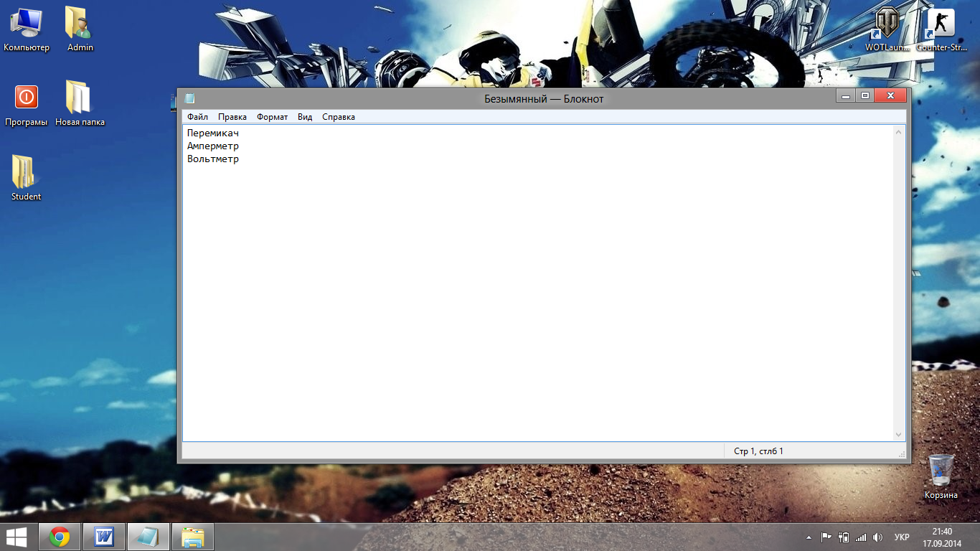The width and height of the screenshot is (980, 551).
Task: Click the Notepad taskbar button
Action: coord(149,537)
